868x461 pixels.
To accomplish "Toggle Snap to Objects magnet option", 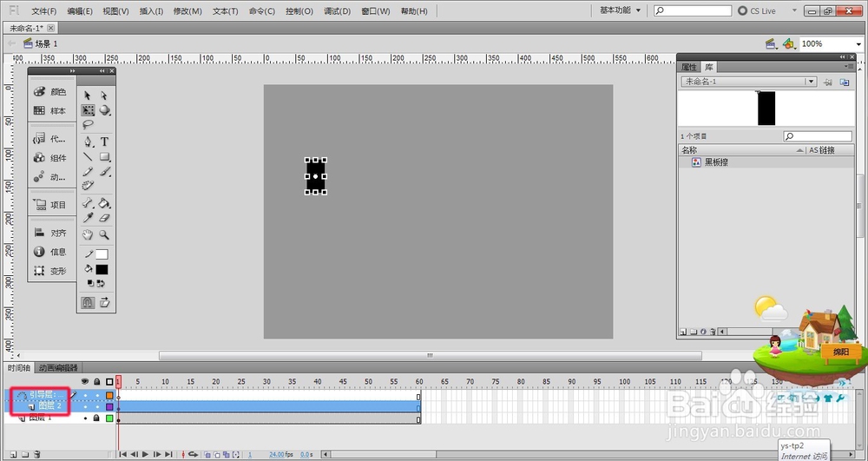I will 88,302.
